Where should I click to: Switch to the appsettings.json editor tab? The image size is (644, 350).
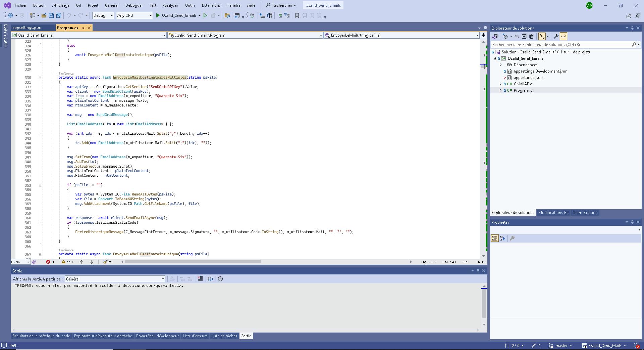[x=27, y=28]
